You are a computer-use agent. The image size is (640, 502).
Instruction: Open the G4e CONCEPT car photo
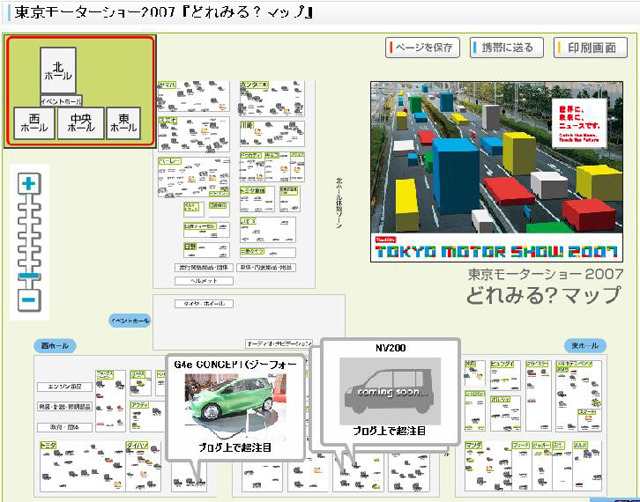click(235, 405)
